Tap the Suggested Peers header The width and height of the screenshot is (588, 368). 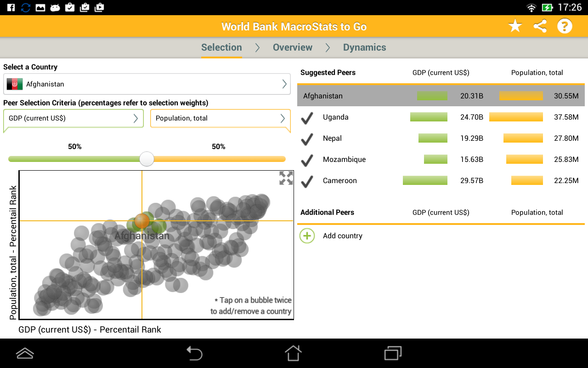(328, 73)
